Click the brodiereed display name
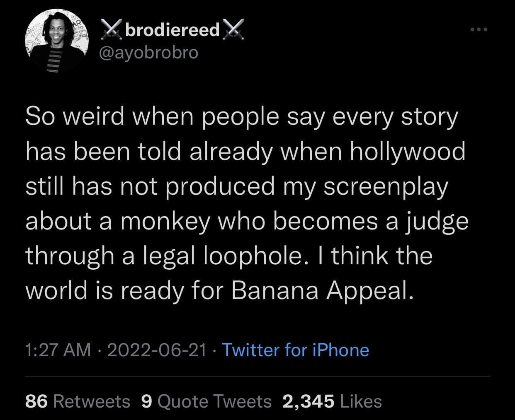Viewport: 515px width, 420px height. pyautogui.click(x=172, y=31)
